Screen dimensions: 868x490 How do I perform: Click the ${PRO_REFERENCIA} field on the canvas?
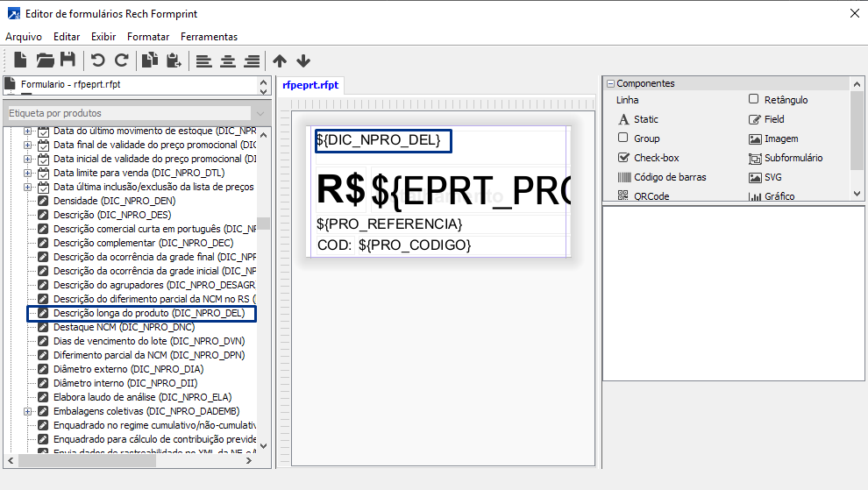[x=388, y=224]
